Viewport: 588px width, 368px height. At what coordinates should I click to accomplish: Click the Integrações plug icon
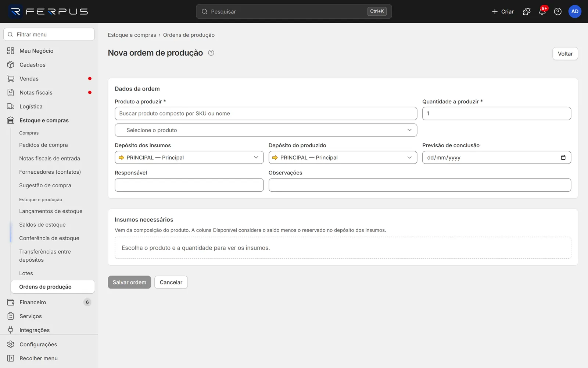click(11, 330)
